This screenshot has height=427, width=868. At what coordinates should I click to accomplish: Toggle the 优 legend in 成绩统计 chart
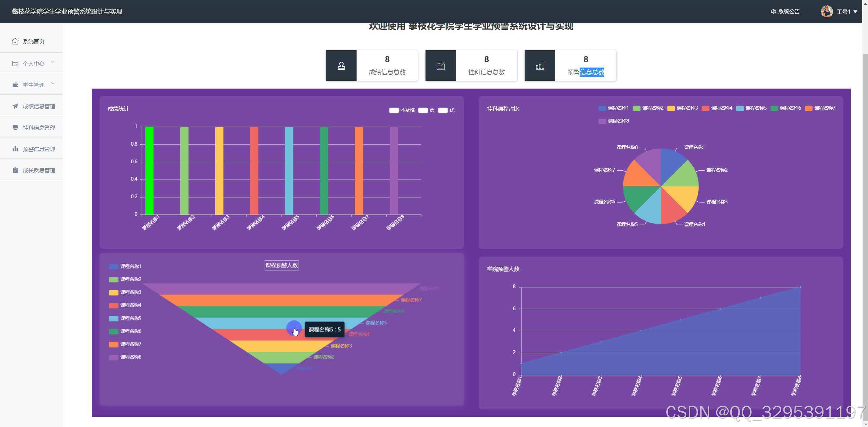(443, 110)
